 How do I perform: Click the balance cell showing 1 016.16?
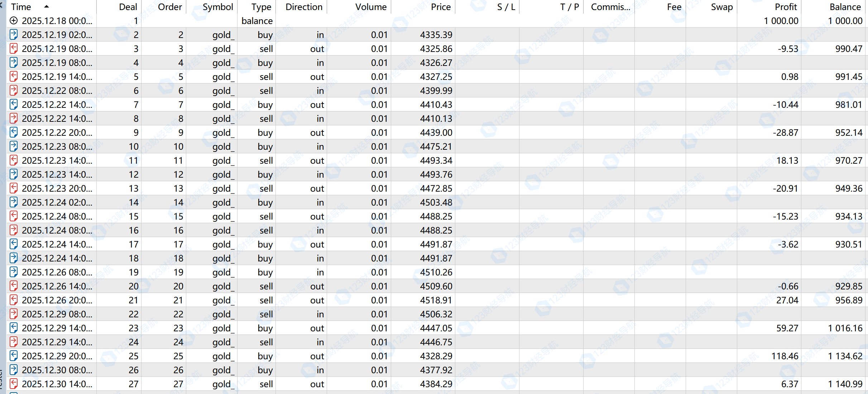(845, 328)
